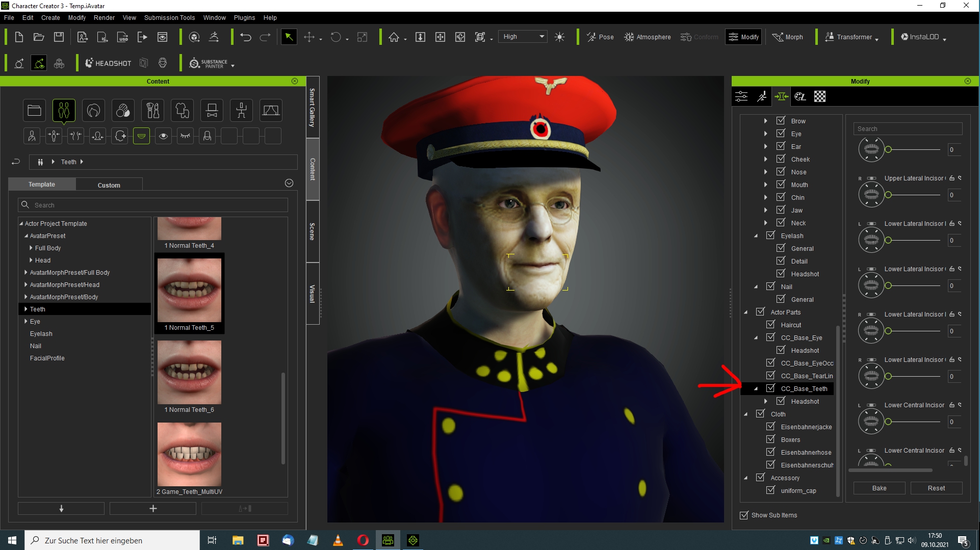Open Windows Start menu
The height and width of the screenshot is (550, 980).
[12, 540]
